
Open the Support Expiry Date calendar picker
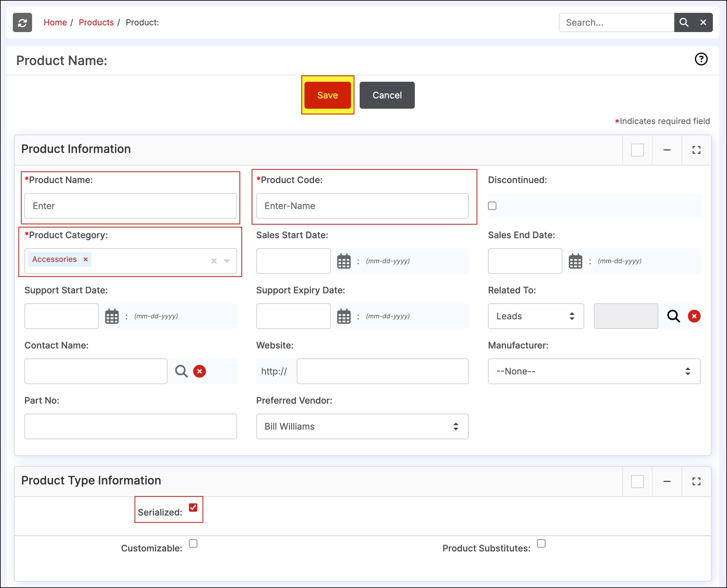point(344,316)
